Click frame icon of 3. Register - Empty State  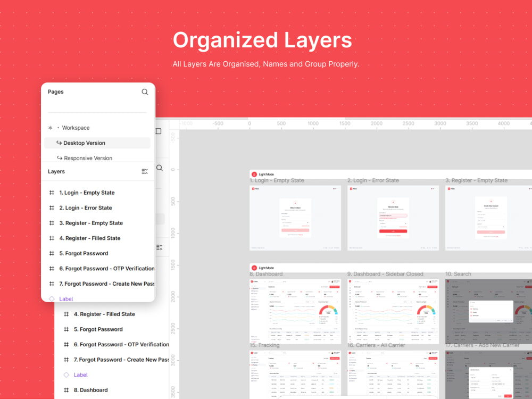pos(52,223)
